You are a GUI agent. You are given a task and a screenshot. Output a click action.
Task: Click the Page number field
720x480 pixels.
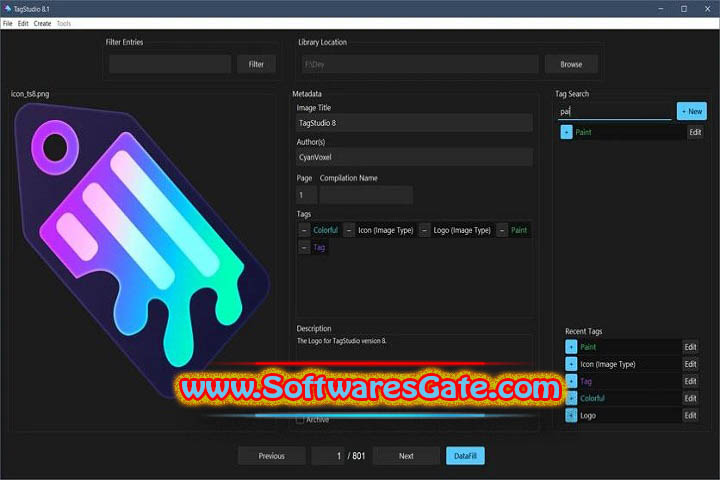(x=306, y=195)
